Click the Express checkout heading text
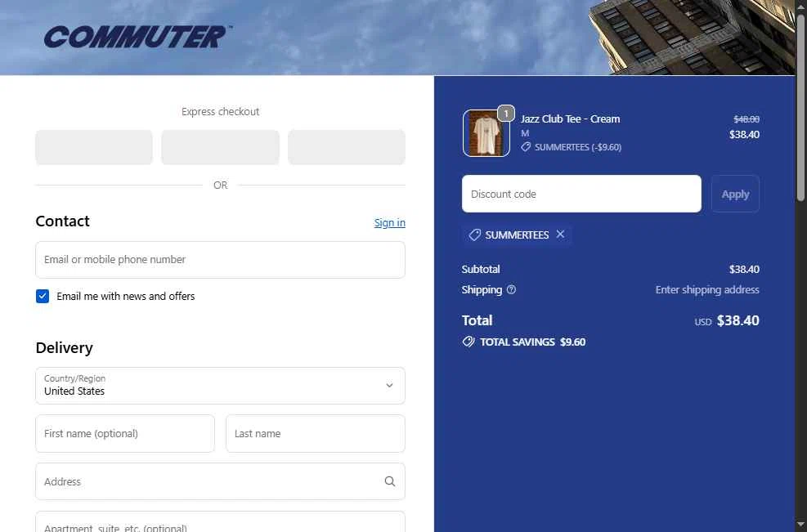The image size is (807, 532). pos(220,112)
